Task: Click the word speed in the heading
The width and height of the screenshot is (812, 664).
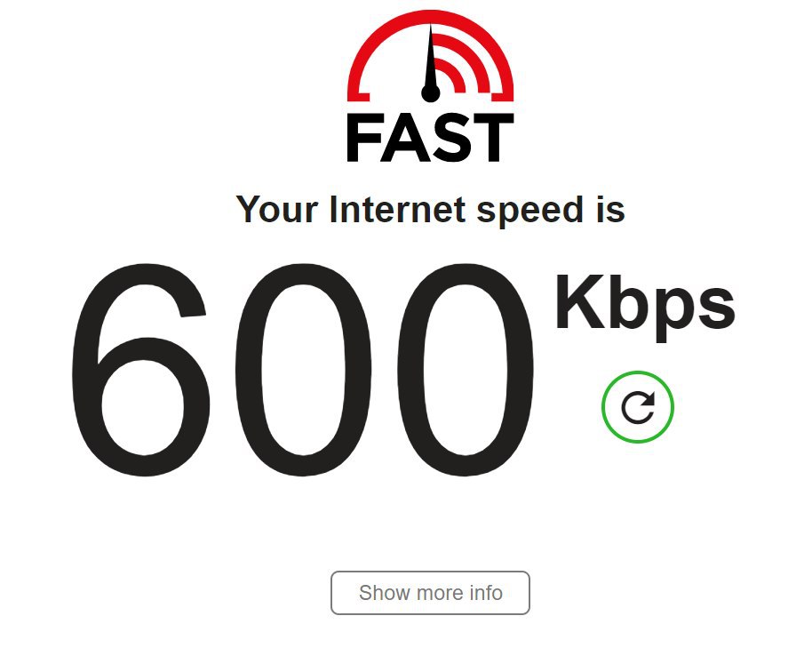Action: pos(530,211)
